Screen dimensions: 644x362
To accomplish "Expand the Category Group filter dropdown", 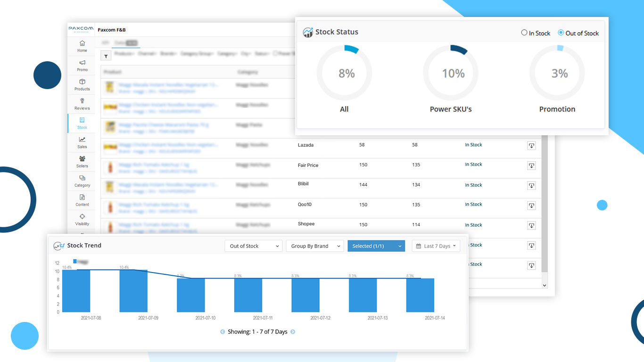I will 198,54.
